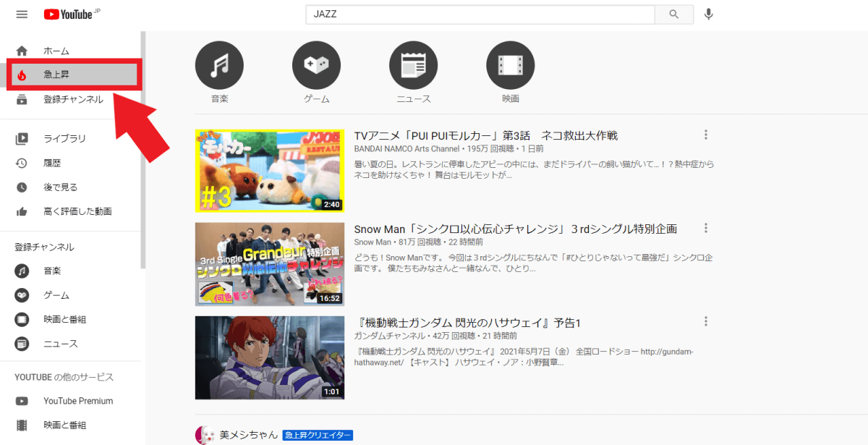Open 美メシちゃん channel name
Viewport: 868px width, 445px height.
tap(249, 435)
